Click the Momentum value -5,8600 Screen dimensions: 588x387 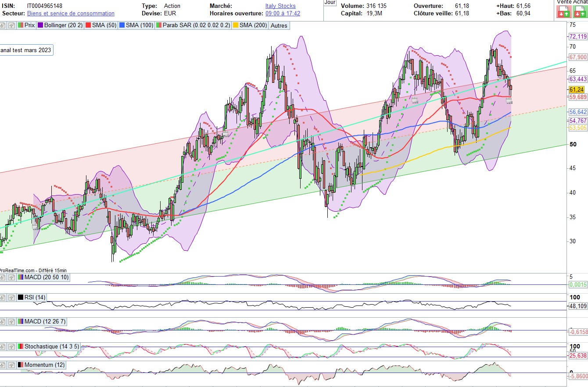(577, 376)
